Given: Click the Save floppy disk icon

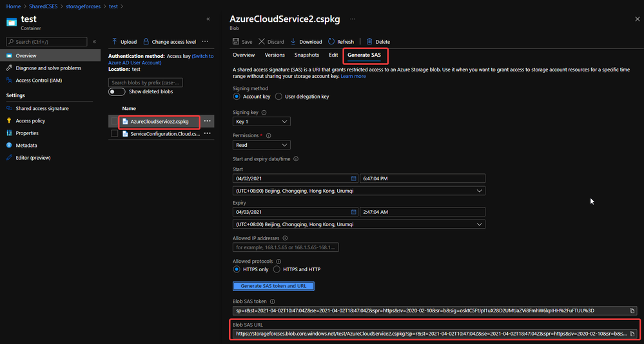Looking at the screenshot, I should click(x=236, y=42).
